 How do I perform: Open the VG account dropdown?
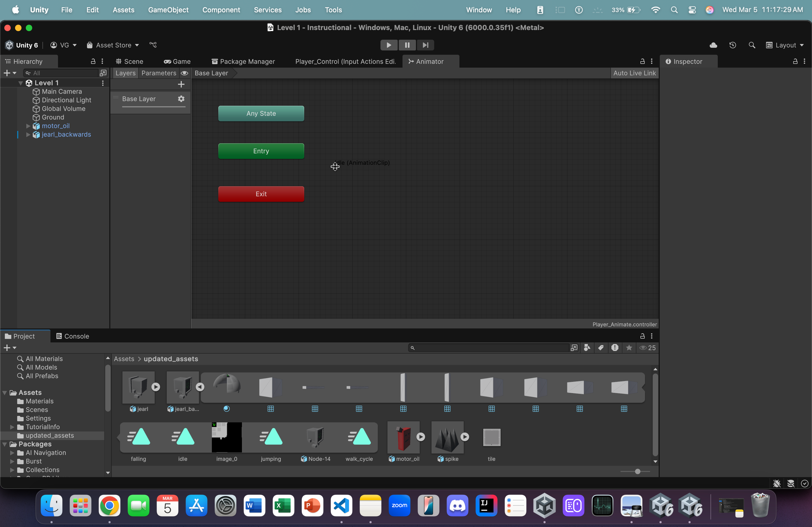(x=63, y=45)
